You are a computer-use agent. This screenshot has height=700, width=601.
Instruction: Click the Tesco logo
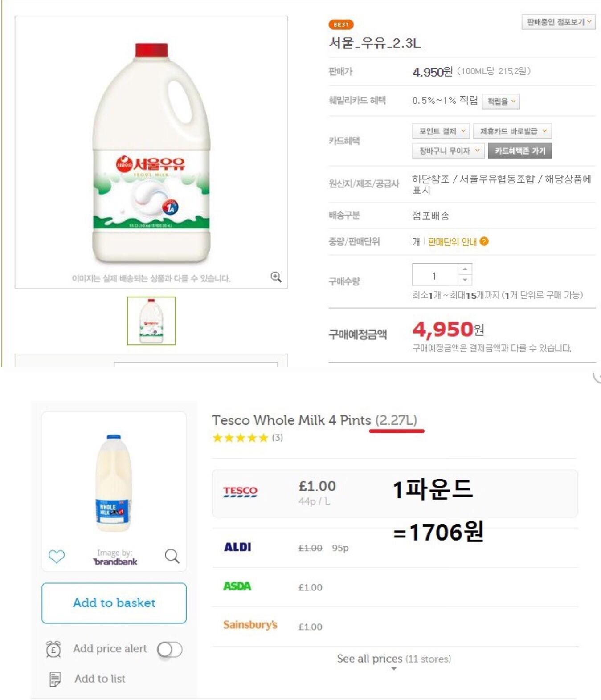[240, 492]
